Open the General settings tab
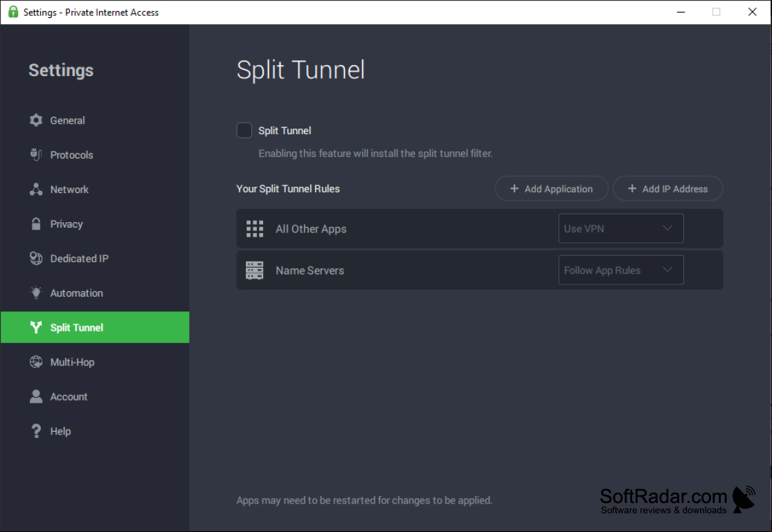The image size is (772, 532). 95,120
